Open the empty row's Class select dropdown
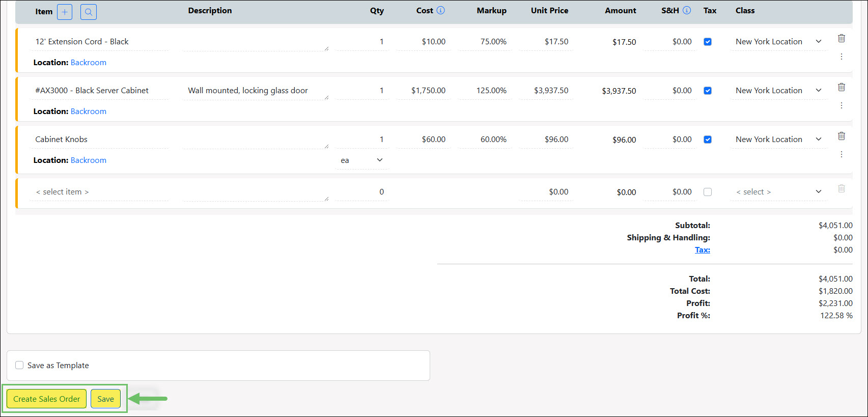The width and height of the screenshot is (868, 417). coord(779,192)
